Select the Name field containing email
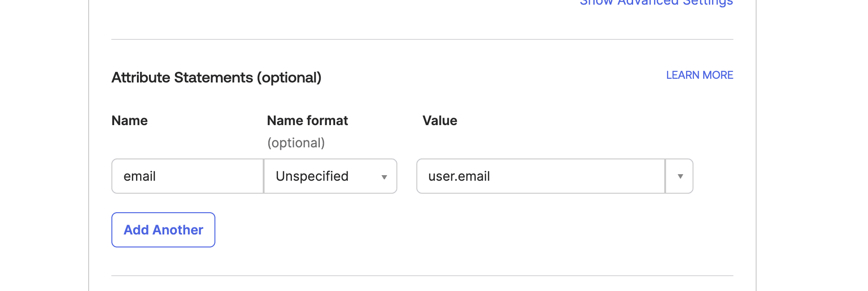This screenshot has height=291, width=868. (x=187, y=176)
